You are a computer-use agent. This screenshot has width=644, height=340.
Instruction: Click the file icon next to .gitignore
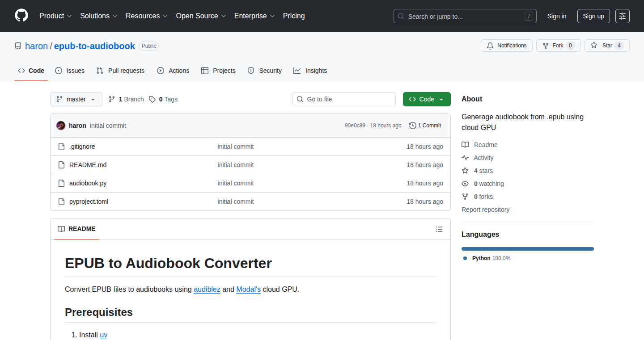(62, 147)
